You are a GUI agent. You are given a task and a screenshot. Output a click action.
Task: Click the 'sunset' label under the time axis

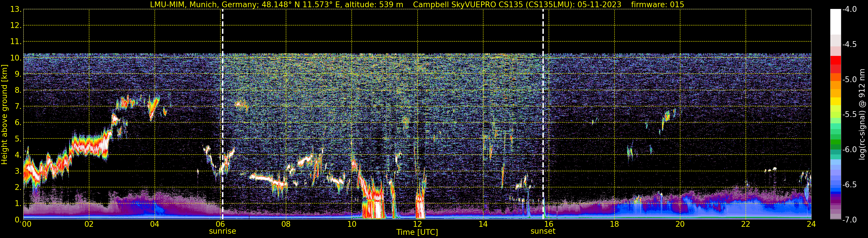[543, 231]
